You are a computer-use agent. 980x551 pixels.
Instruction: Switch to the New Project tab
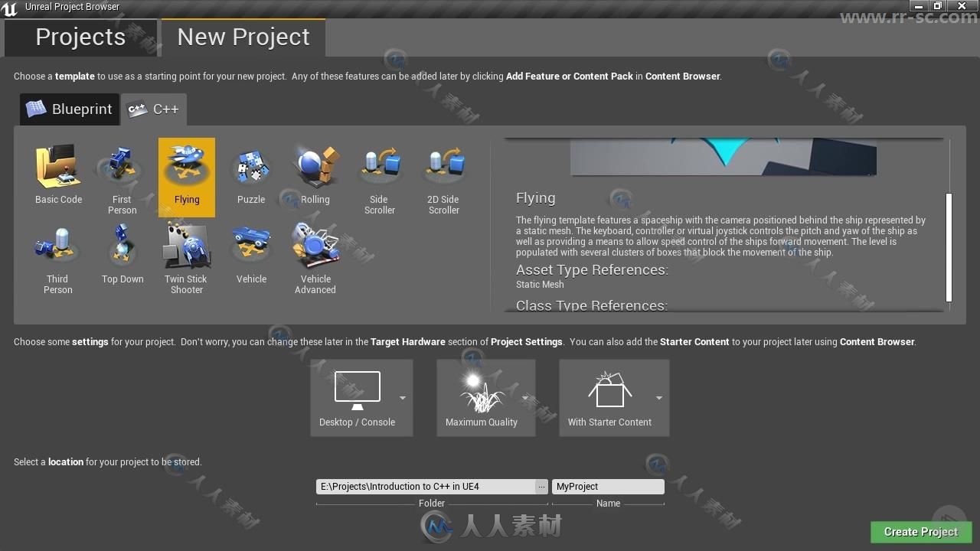243,37
